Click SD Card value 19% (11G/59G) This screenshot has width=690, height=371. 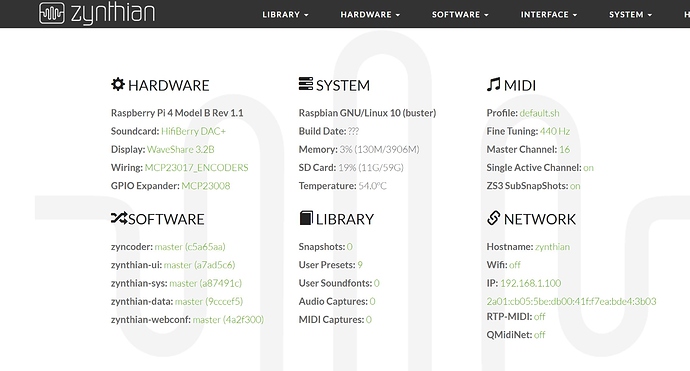(371, 168)
